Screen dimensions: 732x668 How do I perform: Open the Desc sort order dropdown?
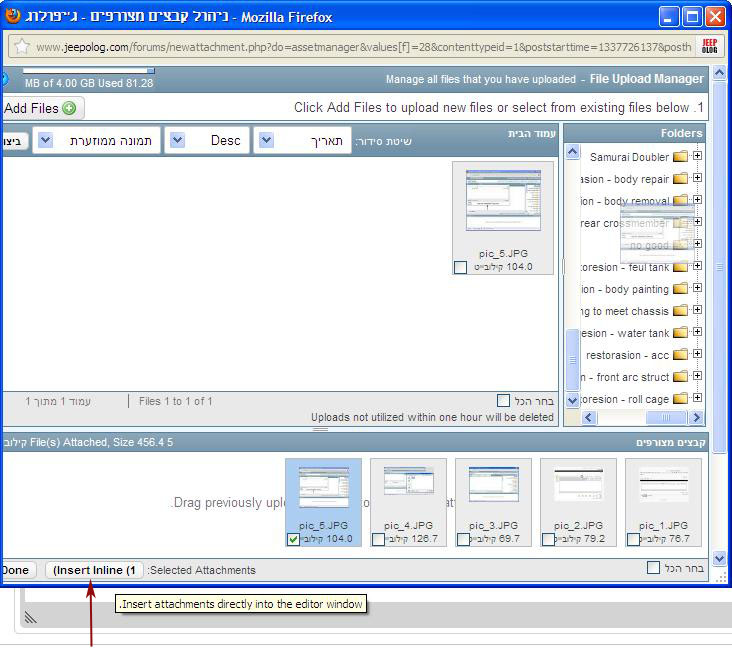(x=176, y=141)
